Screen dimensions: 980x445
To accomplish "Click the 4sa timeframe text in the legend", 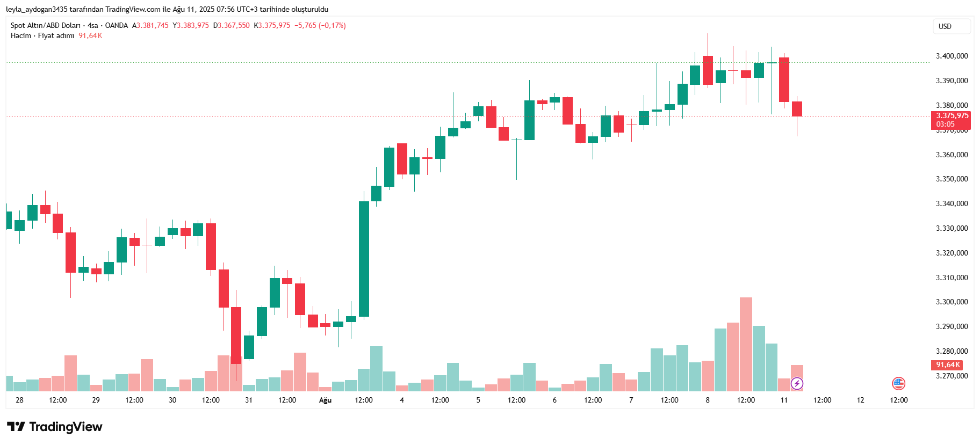I will (x=93, y=25).
